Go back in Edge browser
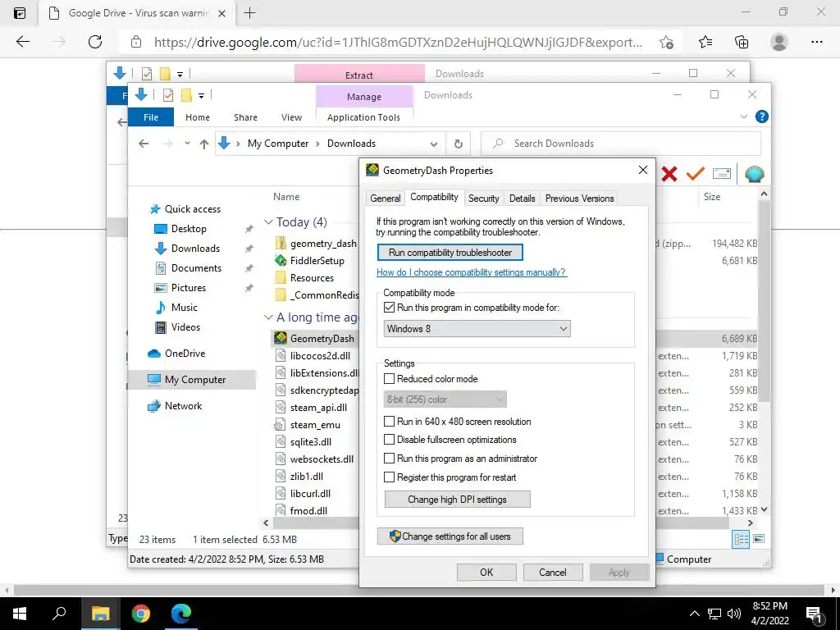 point(22,42)
